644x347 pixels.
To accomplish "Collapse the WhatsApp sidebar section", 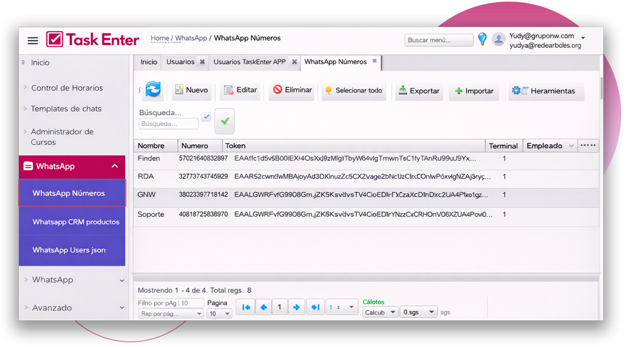I will pyautogui.click(x=115, y=166).
